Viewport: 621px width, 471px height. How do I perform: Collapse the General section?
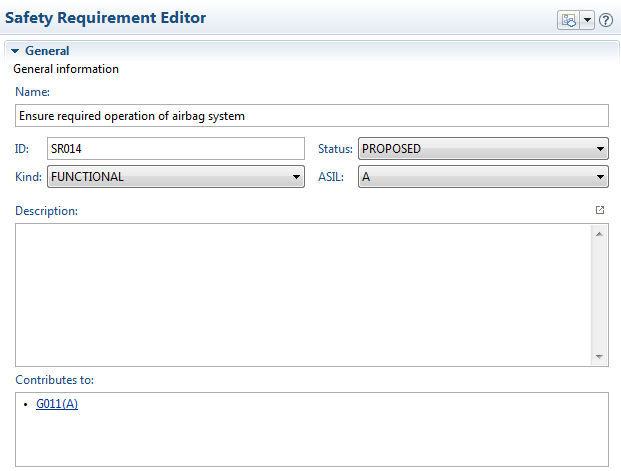[15, 50]
